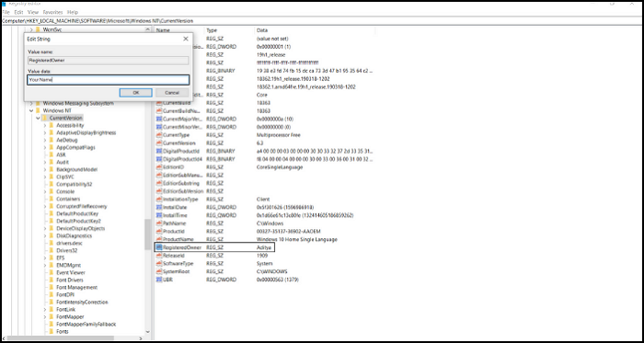Cancel the Edit String dialog
Viewport: 644px width, 343px height.
[172, 93]
